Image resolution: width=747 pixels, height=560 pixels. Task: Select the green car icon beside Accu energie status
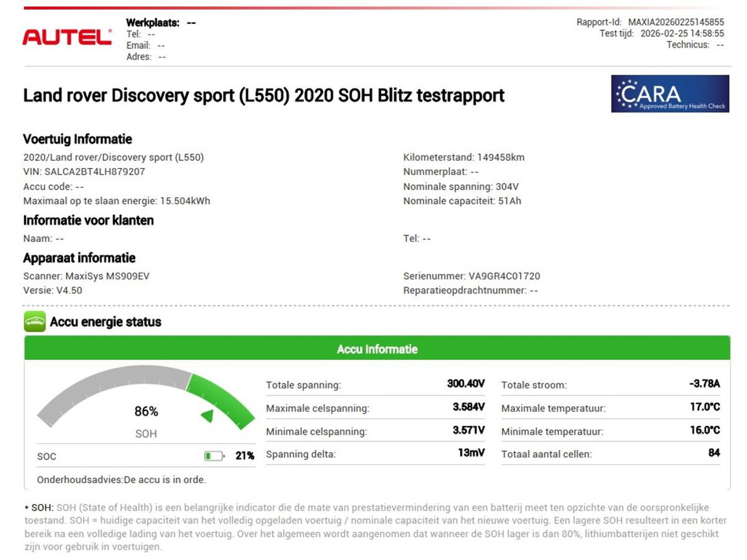(x=35, y=321)
